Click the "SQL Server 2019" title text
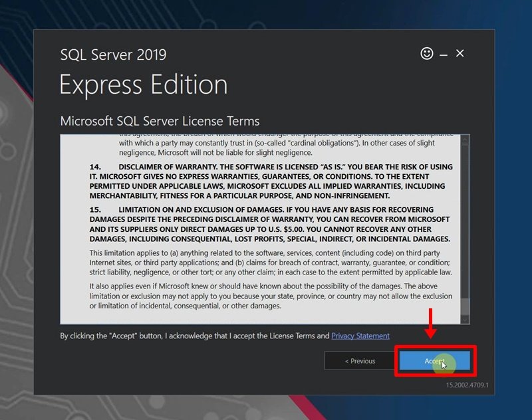 [x=113, y=54]
